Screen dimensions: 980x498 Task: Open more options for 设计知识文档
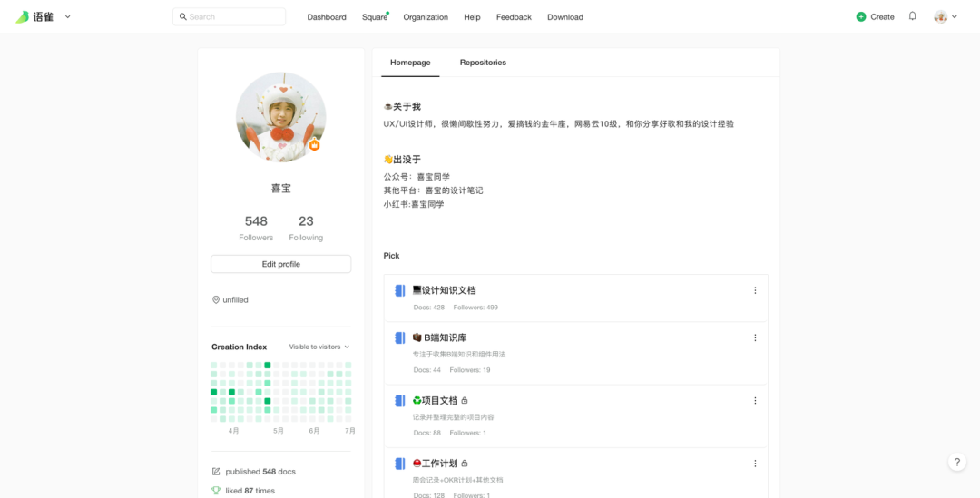[x=755, y=290]
